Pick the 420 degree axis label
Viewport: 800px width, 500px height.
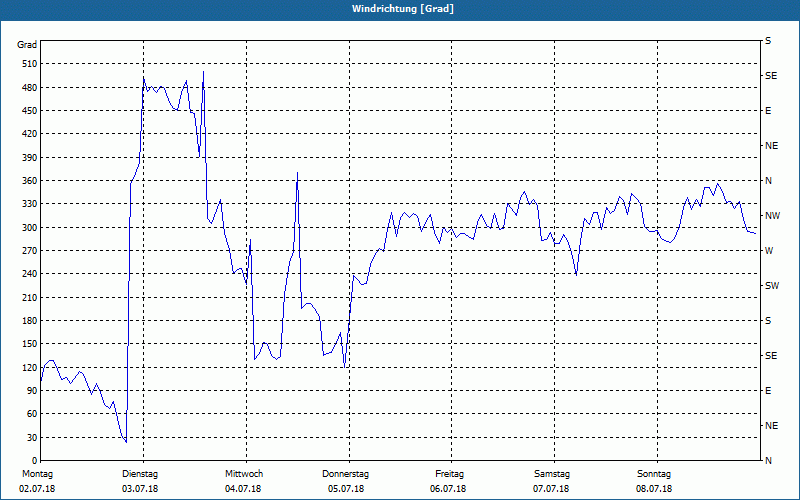30,134
